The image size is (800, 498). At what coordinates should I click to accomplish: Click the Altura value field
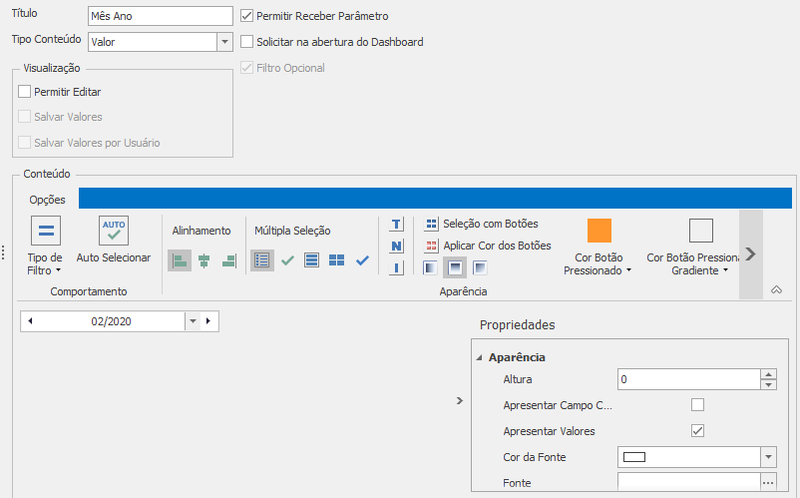coord(689,379)
